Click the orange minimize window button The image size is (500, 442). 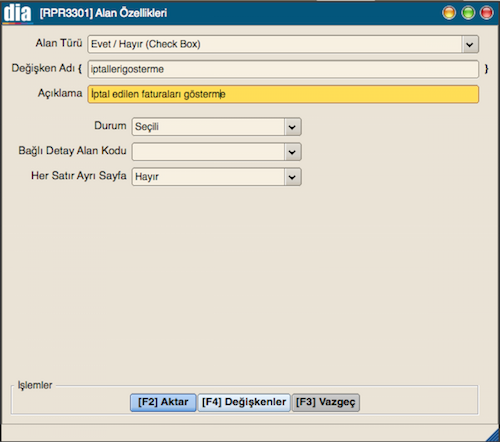tap(449, 13)
